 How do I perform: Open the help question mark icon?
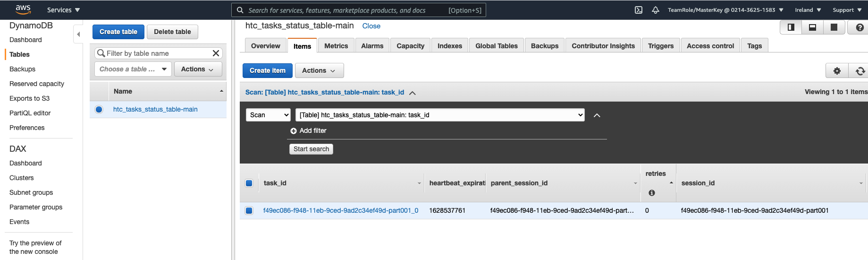tap(860, 27)
